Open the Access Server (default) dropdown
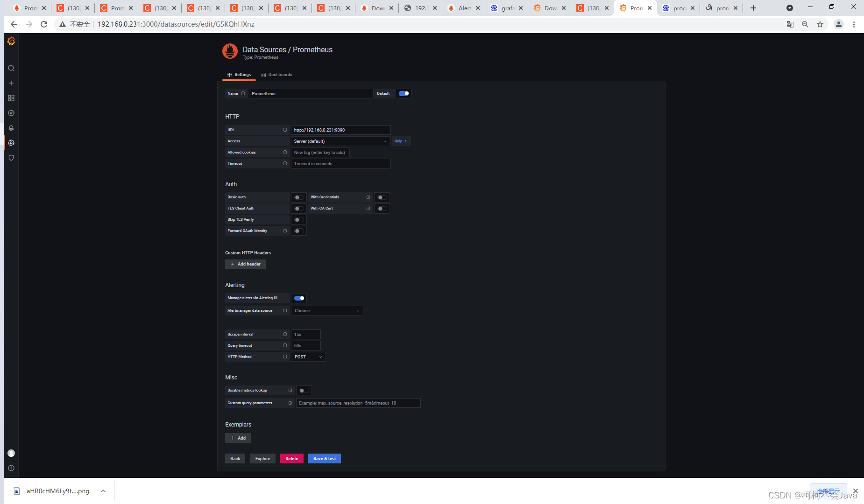 (x=341, y=141)
